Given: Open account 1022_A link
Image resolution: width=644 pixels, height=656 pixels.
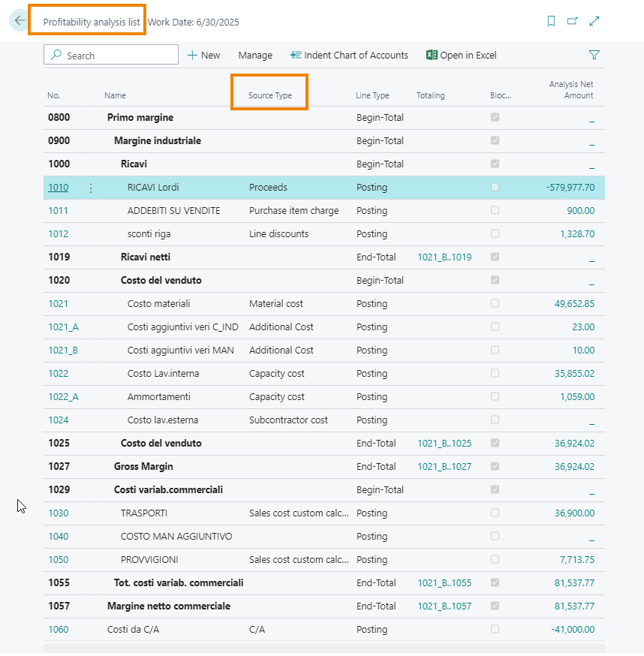Looking at the screenshot, I should [x=63, y=396].
